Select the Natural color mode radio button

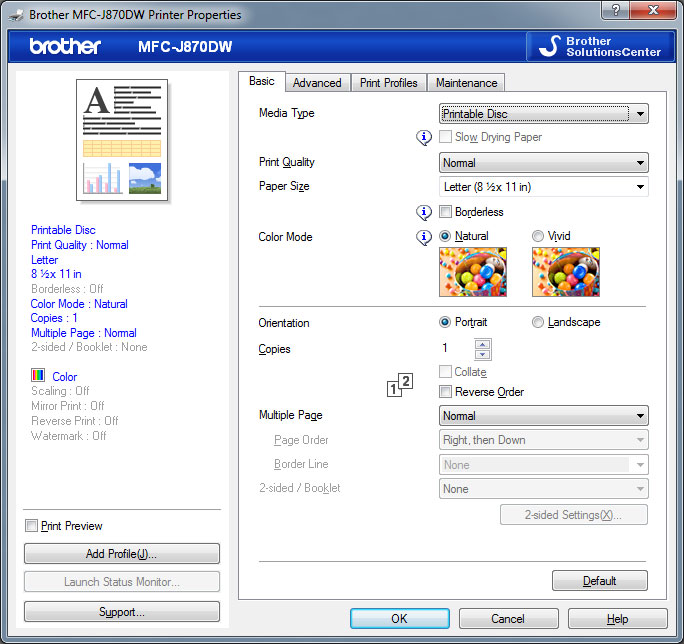tap(445, 236)
